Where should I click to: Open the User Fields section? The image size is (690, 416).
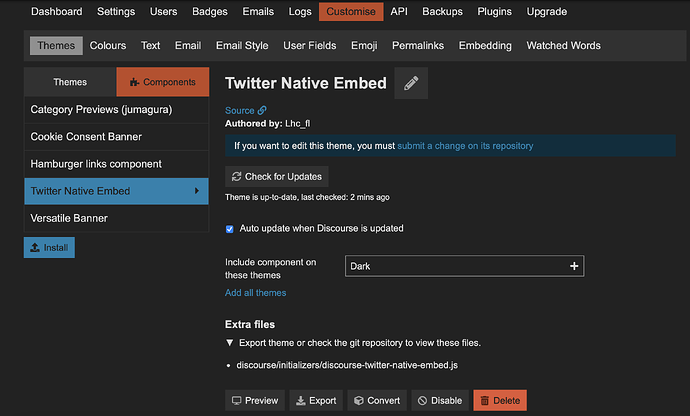310,46
